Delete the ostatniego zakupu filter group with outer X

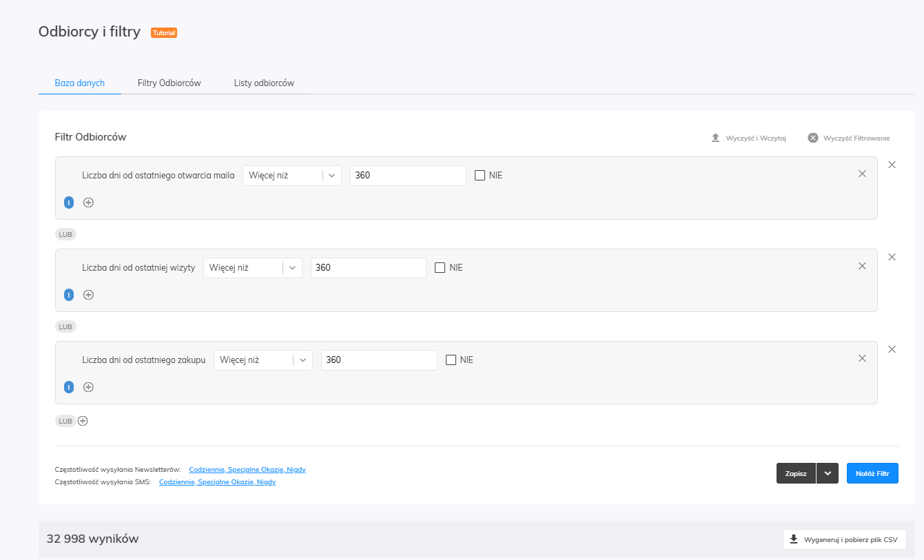pos(892,349)
